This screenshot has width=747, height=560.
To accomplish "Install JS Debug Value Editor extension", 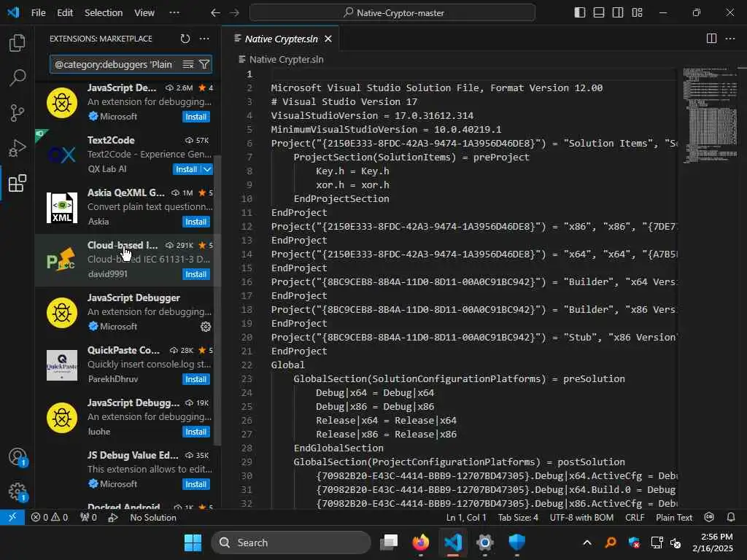I will coord(196,484).
